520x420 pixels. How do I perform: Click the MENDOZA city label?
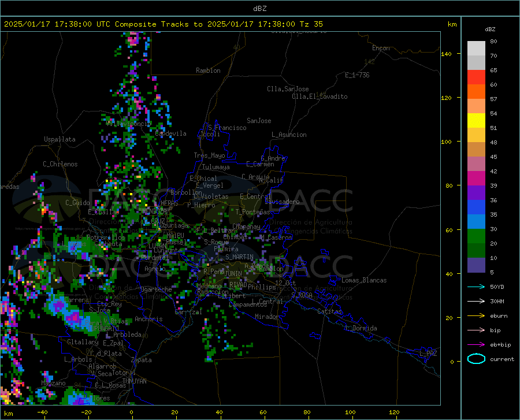[154, 211]
